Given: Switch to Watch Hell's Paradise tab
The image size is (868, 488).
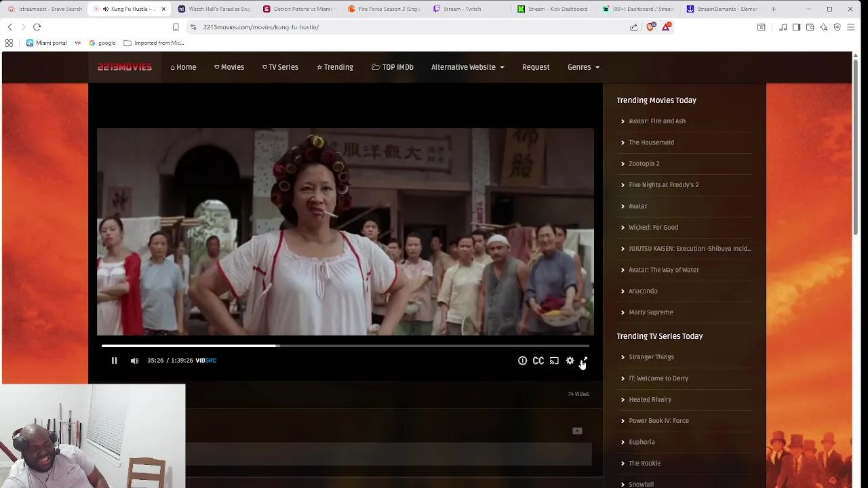Looking at the screenshot, I should pos(214,9).
